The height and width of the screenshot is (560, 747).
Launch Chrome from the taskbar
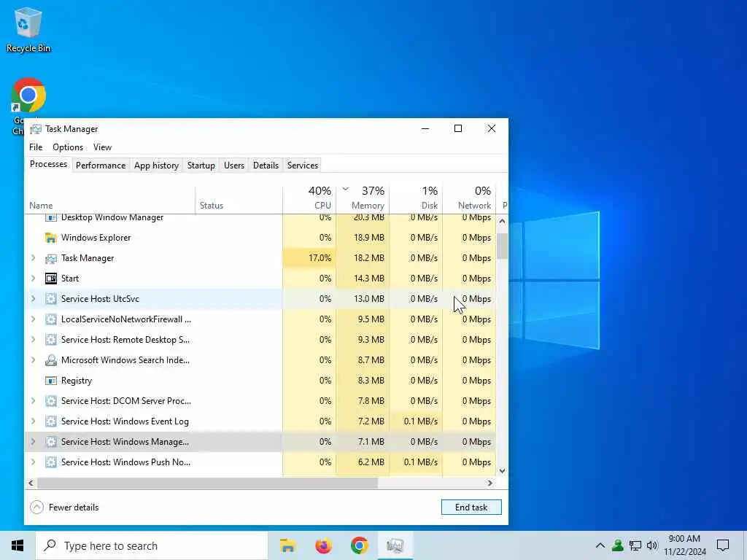[x=359, y=545]
